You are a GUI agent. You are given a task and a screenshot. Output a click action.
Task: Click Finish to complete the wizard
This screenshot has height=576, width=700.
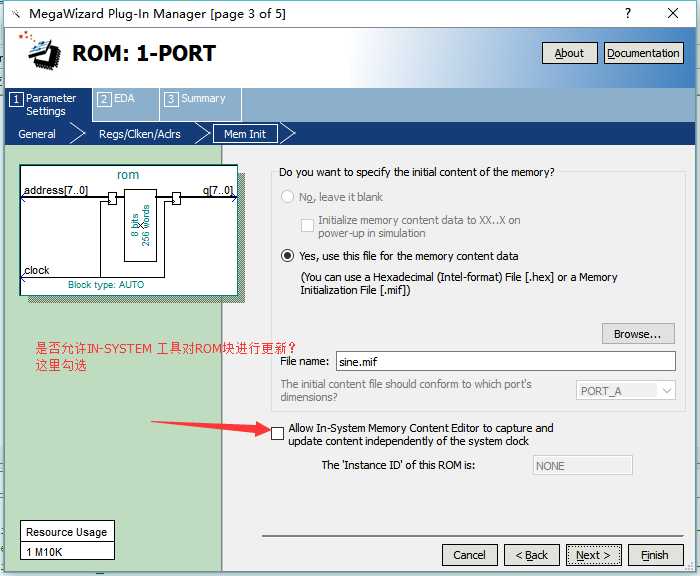[655, 555]
